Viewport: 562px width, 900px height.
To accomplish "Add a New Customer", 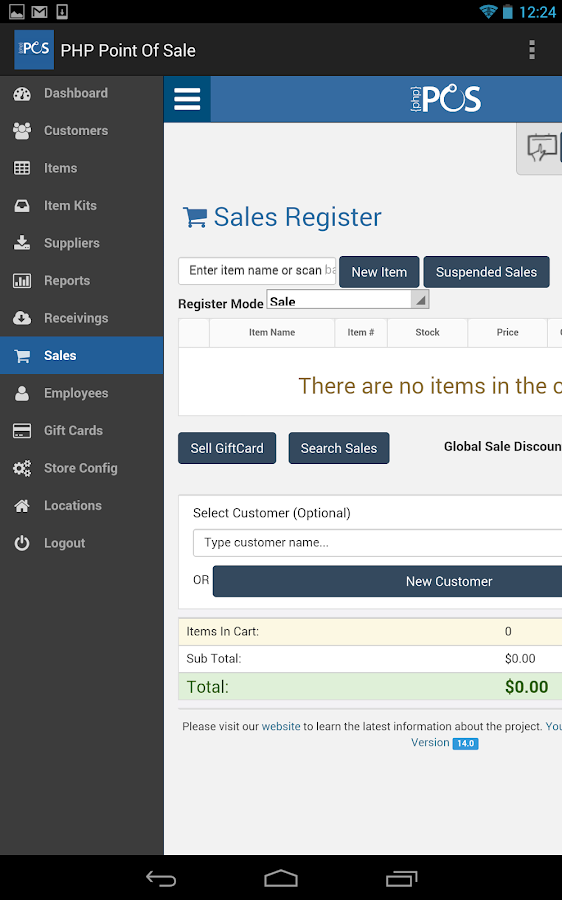I will (387, 581).
